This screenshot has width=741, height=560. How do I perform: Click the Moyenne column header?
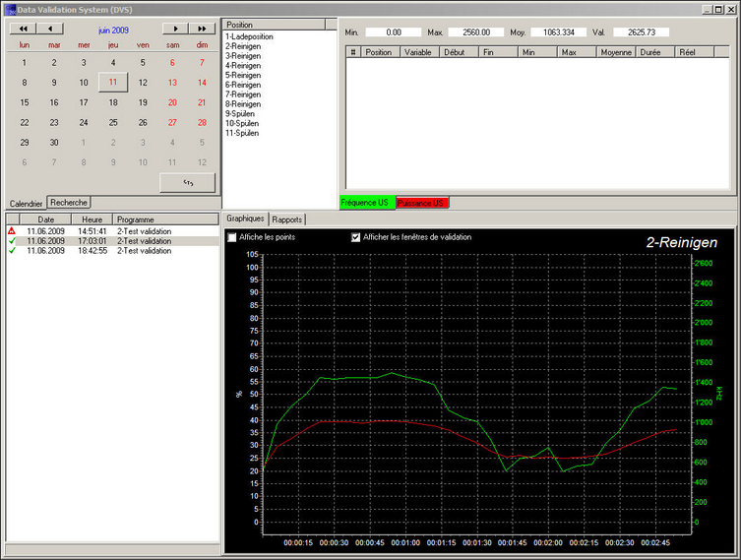click(x=616, y=52)
